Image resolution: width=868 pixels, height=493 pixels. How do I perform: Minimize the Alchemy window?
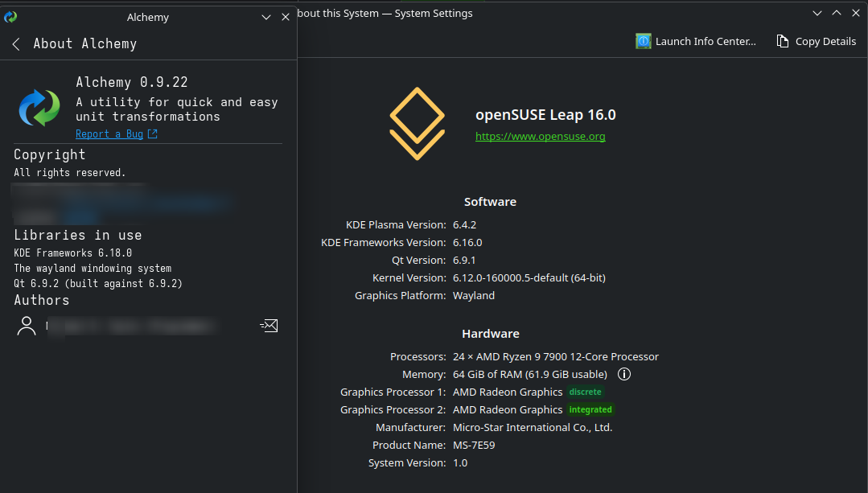[267, 17]
